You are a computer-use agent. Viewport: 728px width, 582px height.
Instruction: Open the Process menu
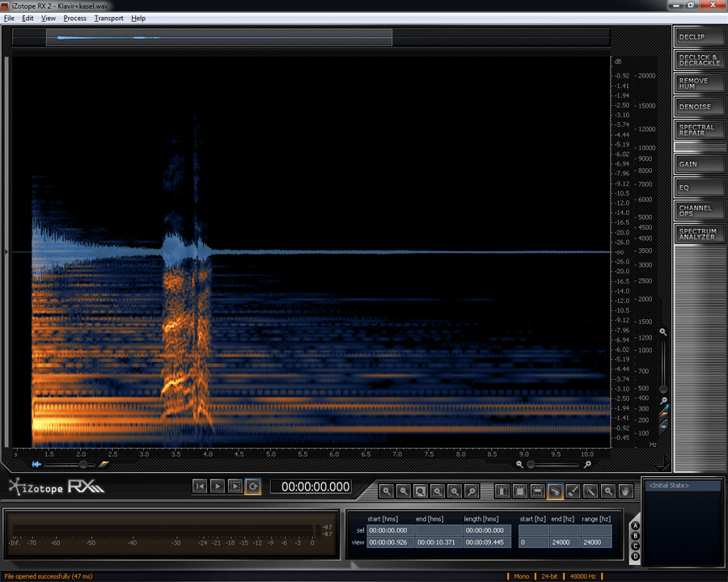tap(75, 18)
